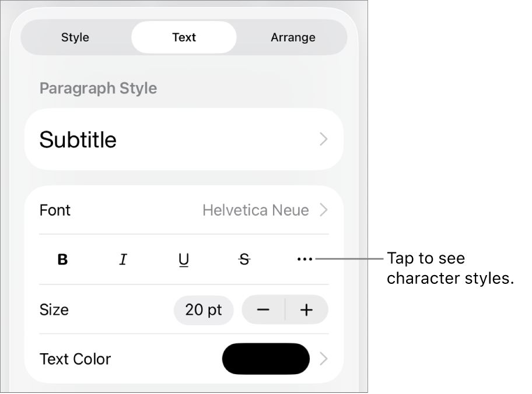
Task: Open more text options via the ellipsis
Action: pyautogui.click(x=305, y=260)
